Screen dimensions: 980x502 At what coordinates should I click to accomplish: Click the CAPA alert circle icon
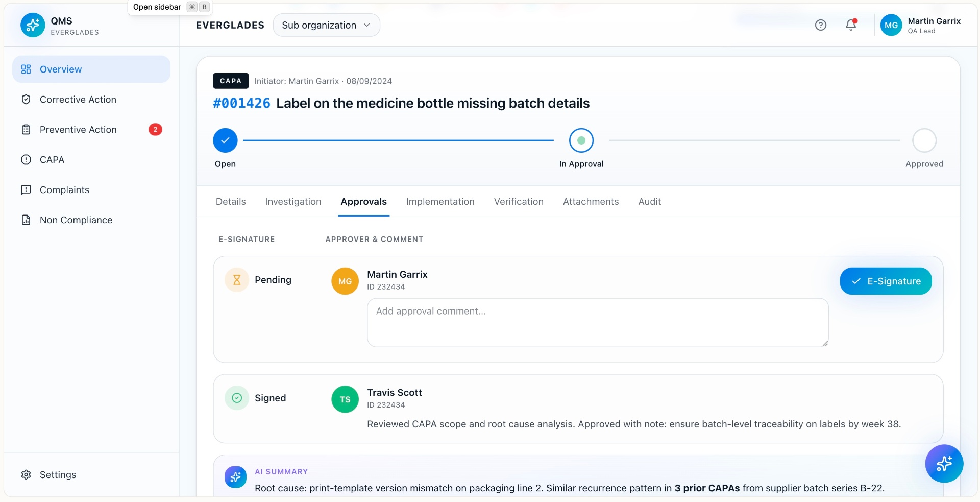pos(26,160)
